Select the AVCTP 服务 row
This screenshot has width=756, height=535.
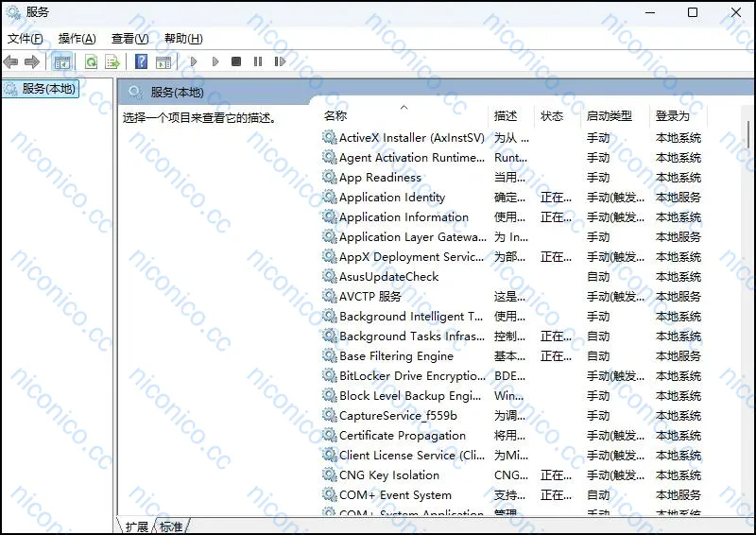(x=512, y=296)
